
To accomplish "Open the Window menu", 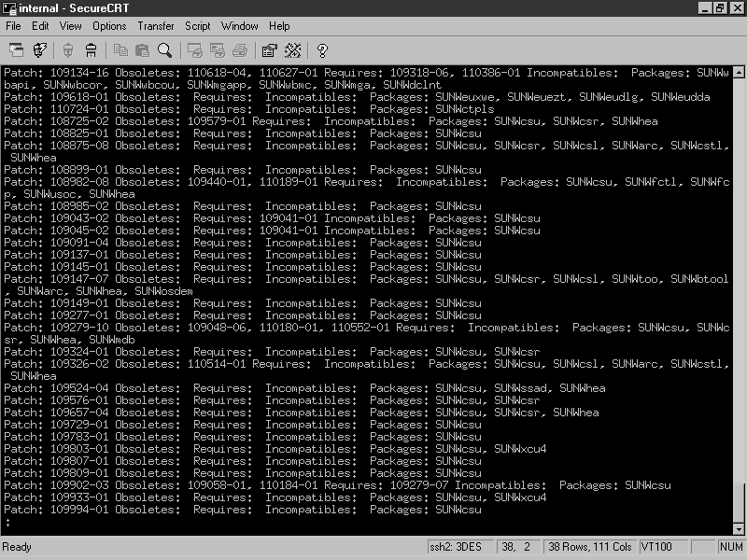I will click(x=239, y=26).
